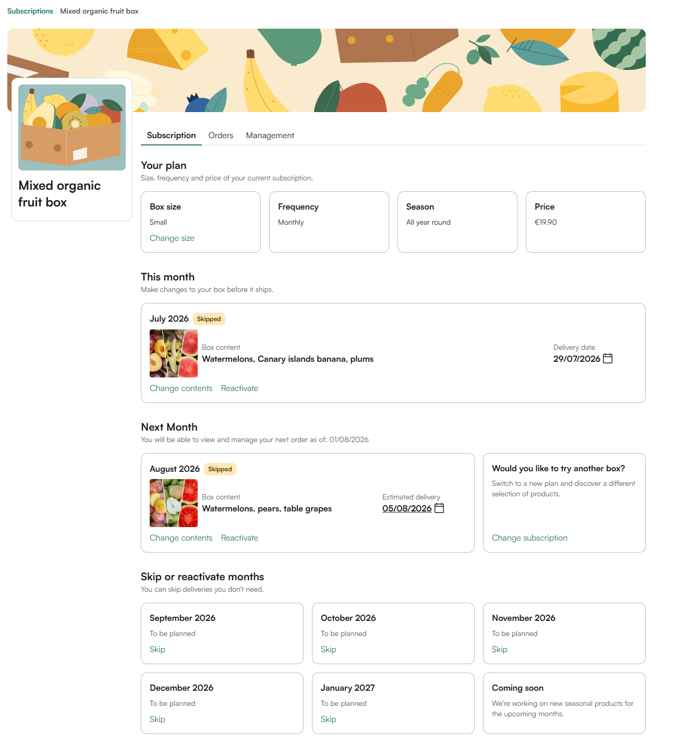
Task: Select the Subscription tab
Action: [171, 135]
